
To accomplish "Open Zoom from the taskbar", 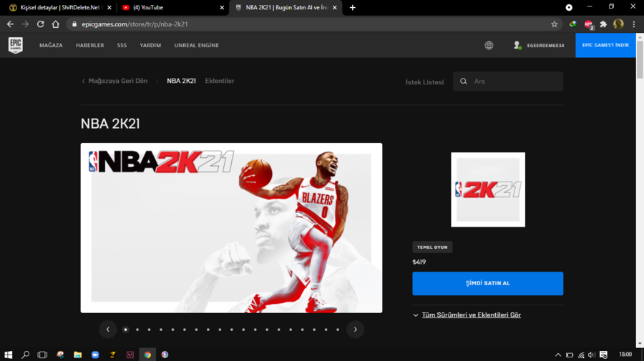I will click(x=95, y=355).
